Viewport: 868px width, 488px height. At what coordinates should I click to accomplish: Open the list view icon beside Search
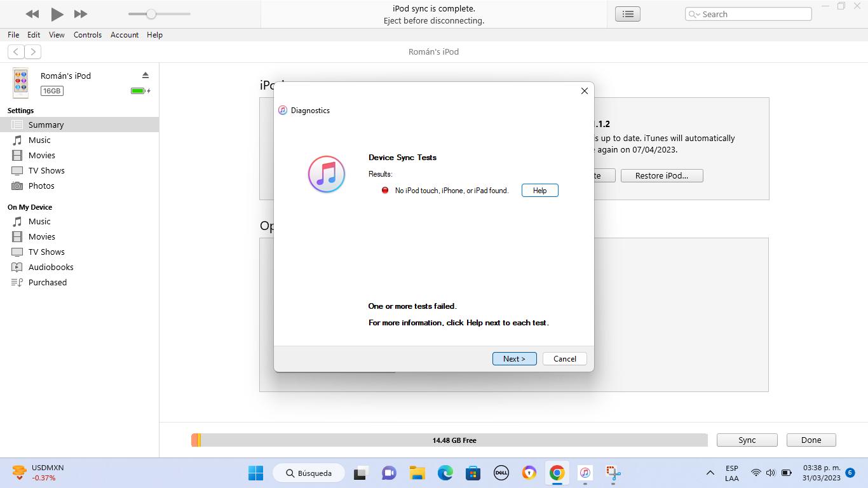(x=628, y=14)
